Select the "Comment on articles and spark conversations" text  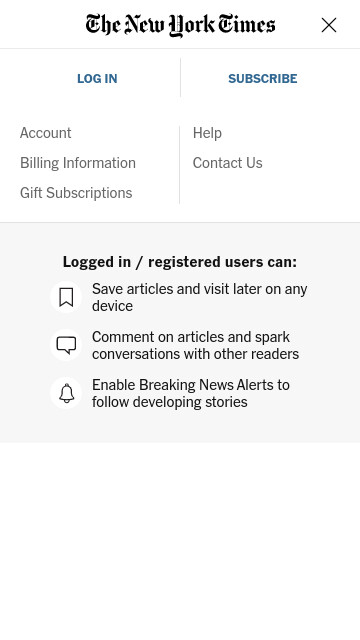[x=195, y=345]
